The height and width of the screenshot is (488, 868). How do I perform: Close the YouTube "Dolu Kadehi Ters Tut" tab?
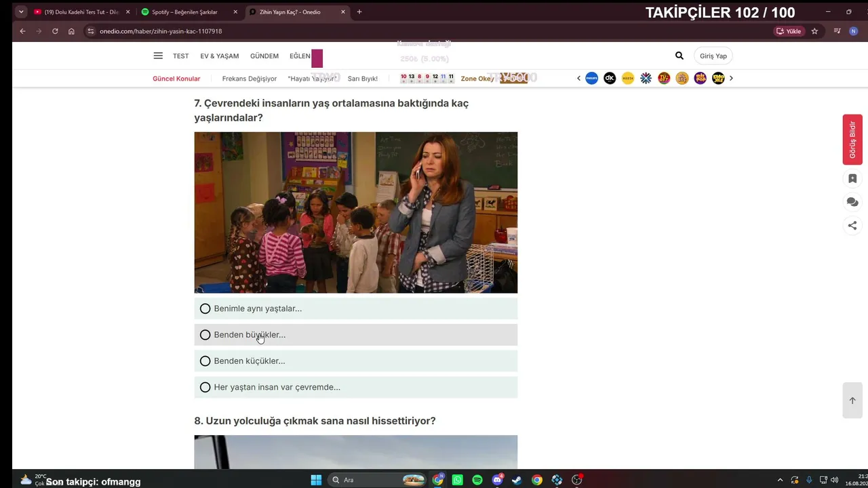127,12
